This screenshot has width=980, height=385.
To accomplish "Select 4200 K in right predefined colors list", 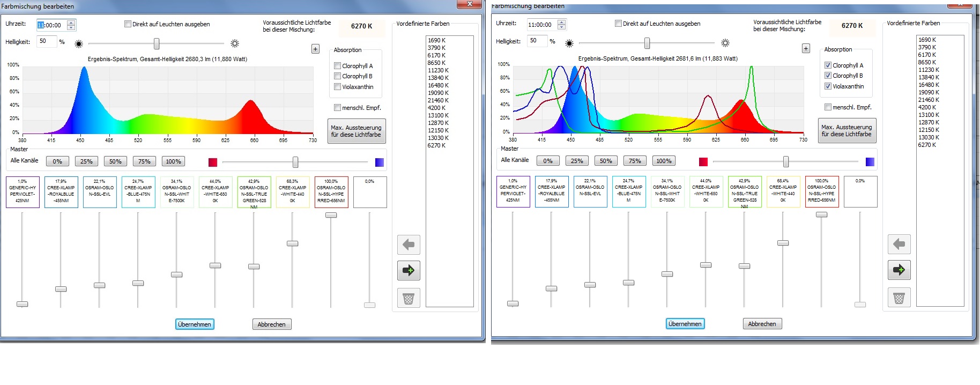I will [926, 107].
